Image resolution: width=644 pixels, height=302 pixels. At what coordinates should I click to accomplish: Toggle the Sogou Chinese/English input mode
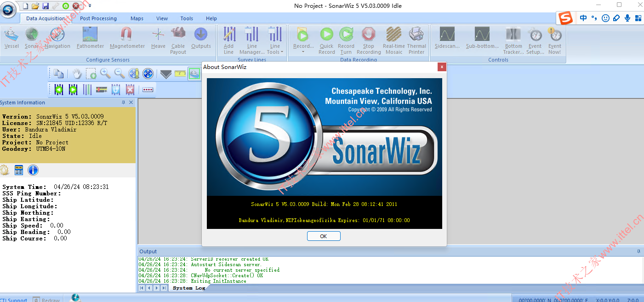583,18
